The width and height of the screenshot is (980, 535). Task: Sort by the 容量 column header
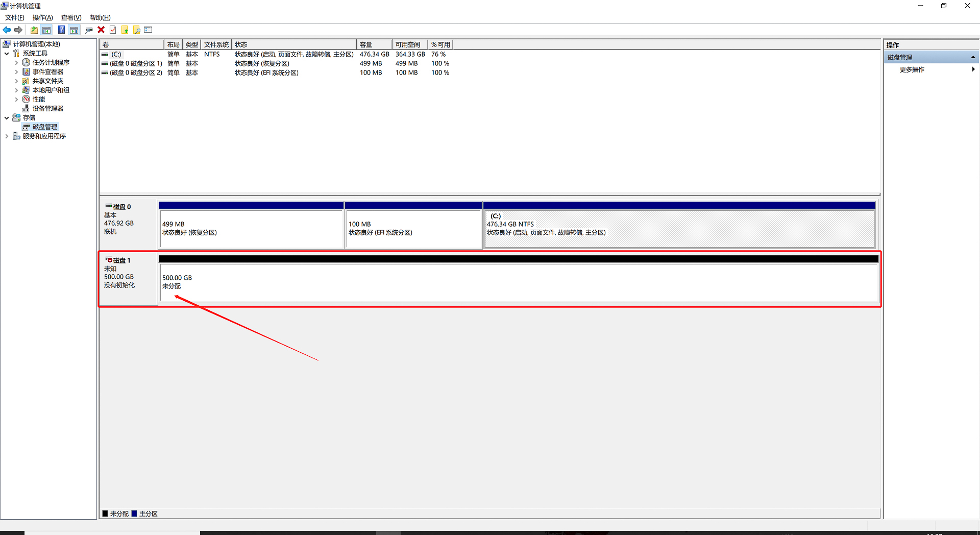[x=374, y=45]
